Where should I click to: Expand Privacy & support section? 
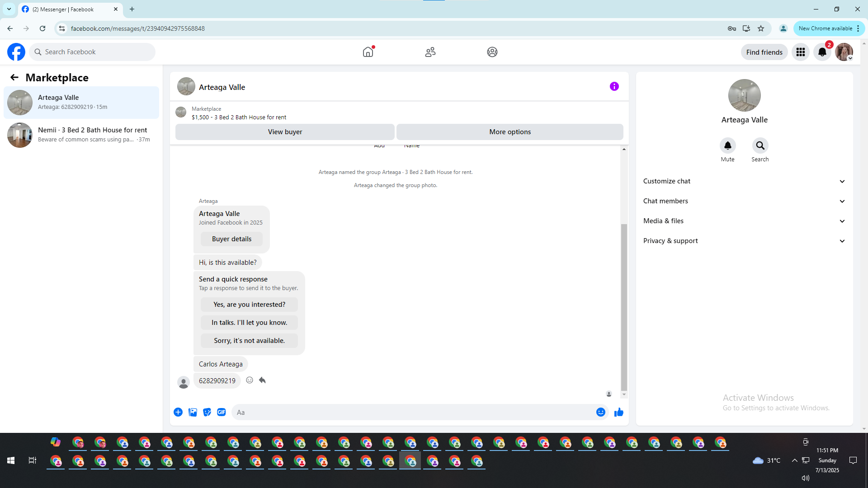[x=744, y=241]
